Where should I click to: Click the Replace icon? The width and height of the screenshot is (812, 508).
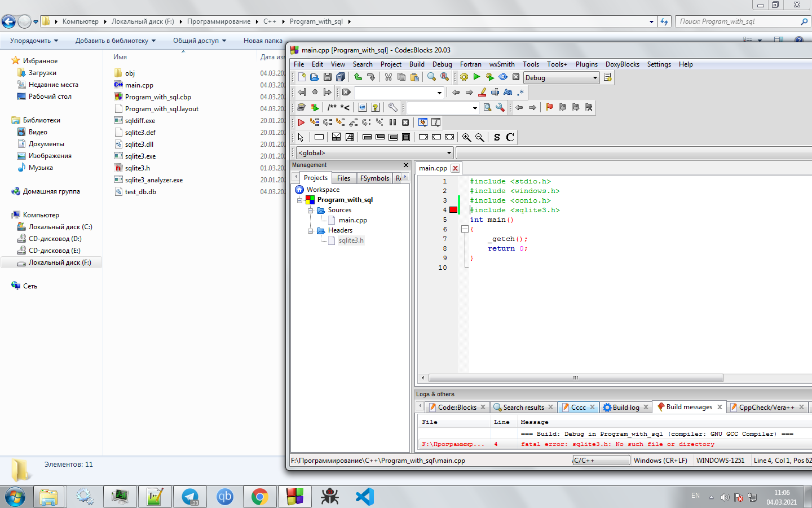[445, 77]
